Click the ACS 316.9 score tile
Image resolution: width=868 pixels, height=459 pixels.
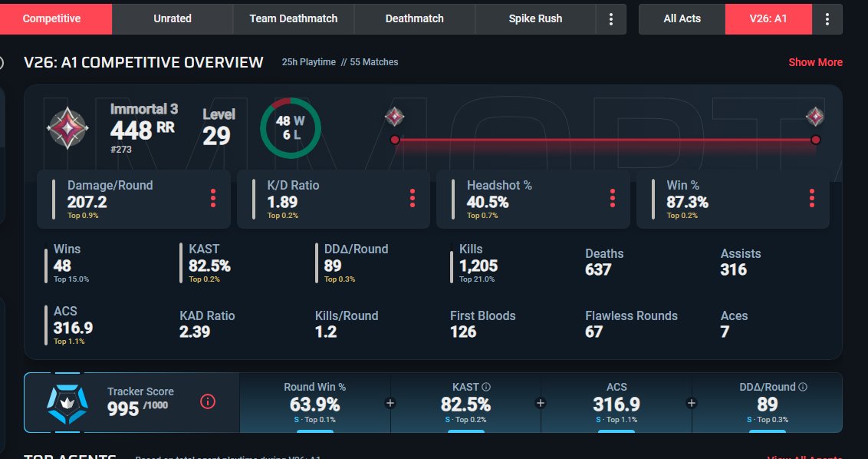click(x=616, y=403)
